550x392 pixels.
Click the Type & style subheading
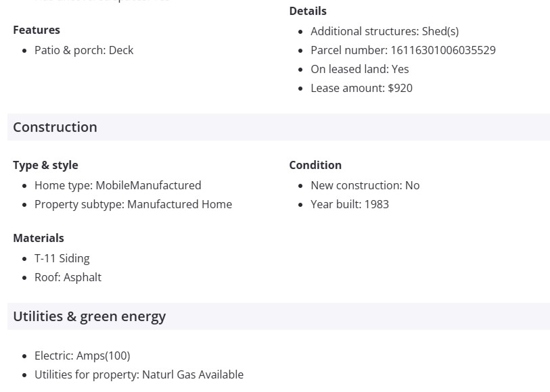pos(45,165)
